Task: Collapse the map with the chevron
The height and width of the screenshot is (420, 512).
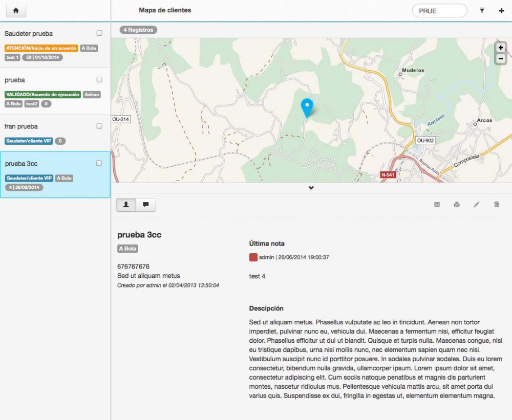Action: coord(311,188)
